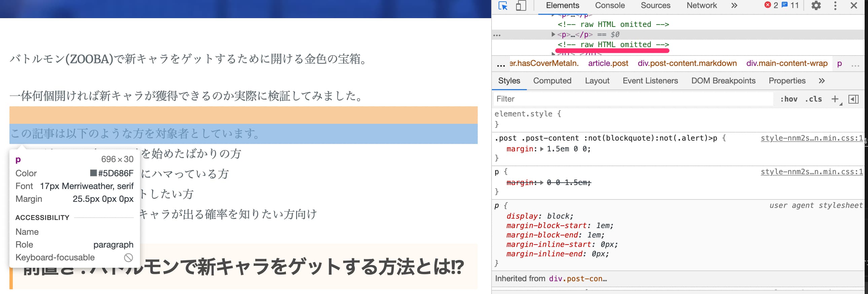Click the first raw HTML omitted comment

click(613, 24)
